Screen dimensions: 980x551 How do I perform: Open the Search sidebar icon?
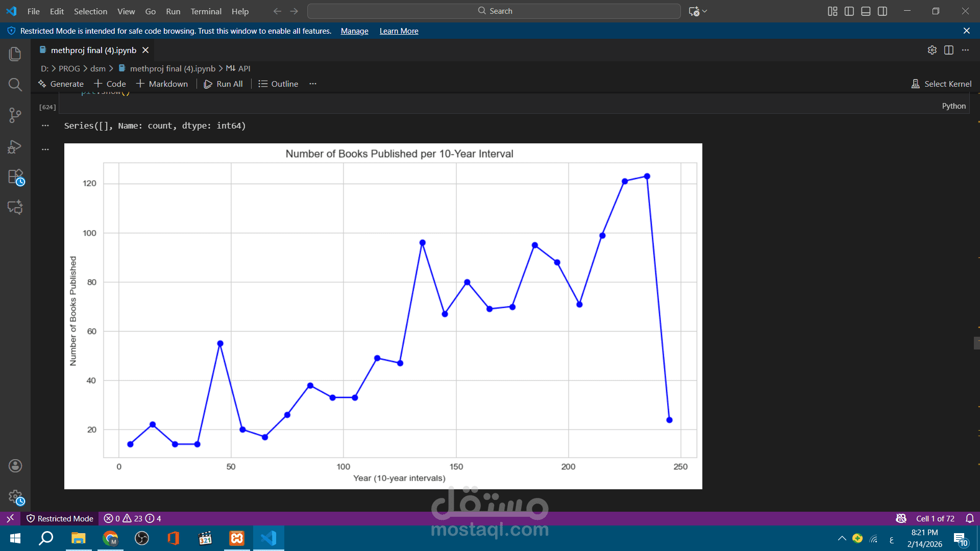[15, 84]
